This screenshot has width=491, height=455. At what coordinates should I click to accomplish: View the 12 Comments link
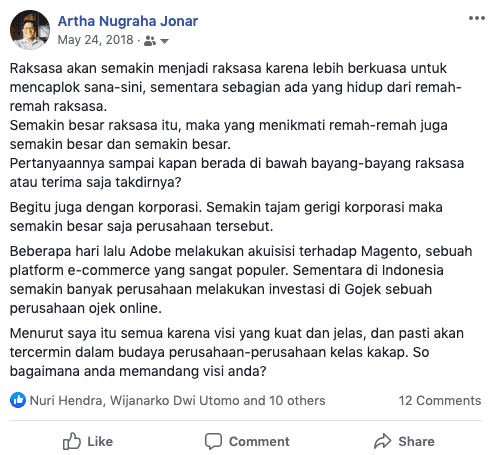[x=440, y=400]
